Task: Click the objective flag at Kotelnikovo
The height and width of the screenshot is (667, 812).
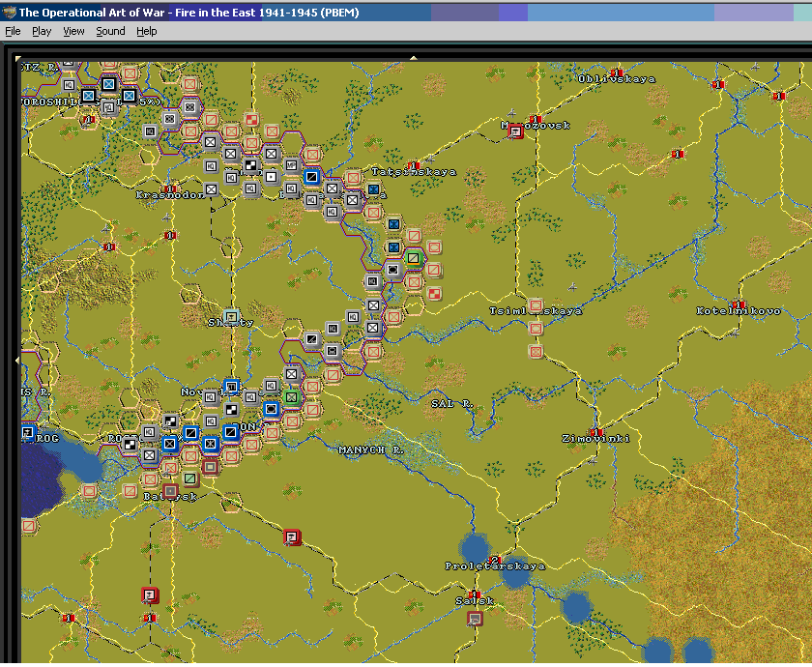Action: 739,304
